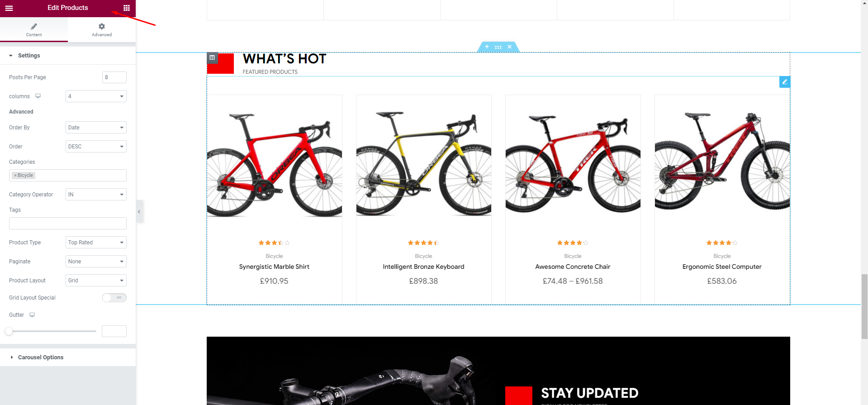Click the add section plus icon
Screen dimensions: 868x405
[487, 47]
